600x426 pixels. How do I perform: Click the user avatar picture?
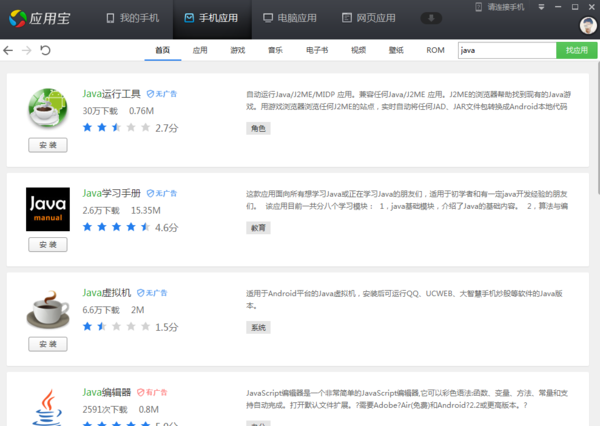[x=588, y=26]
